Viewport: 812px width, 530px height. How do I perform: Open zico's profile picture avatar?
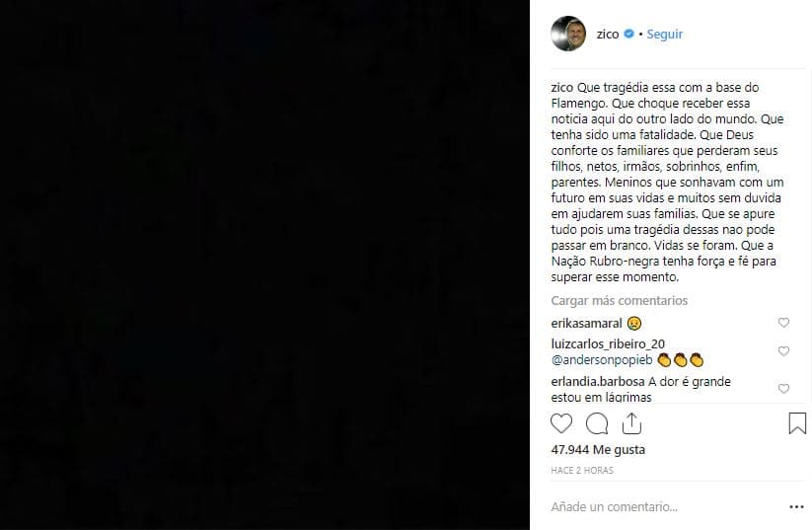568,34
